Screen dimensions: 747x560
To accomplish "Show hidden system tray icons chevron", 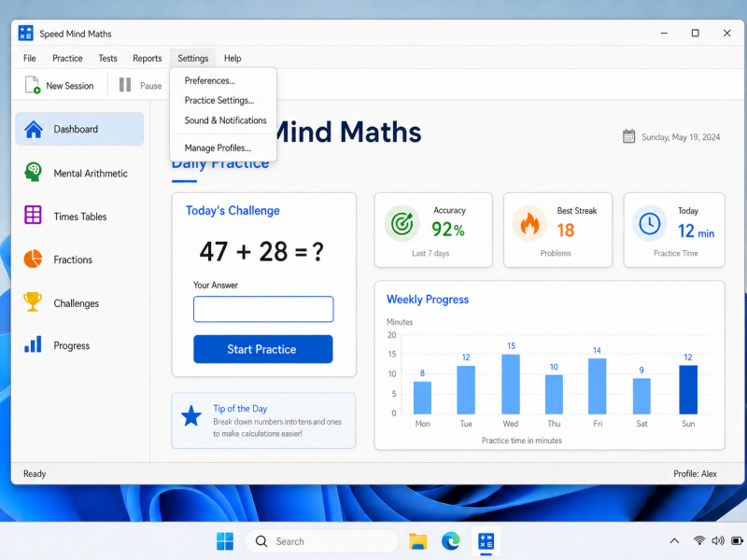I will point(674,540).
